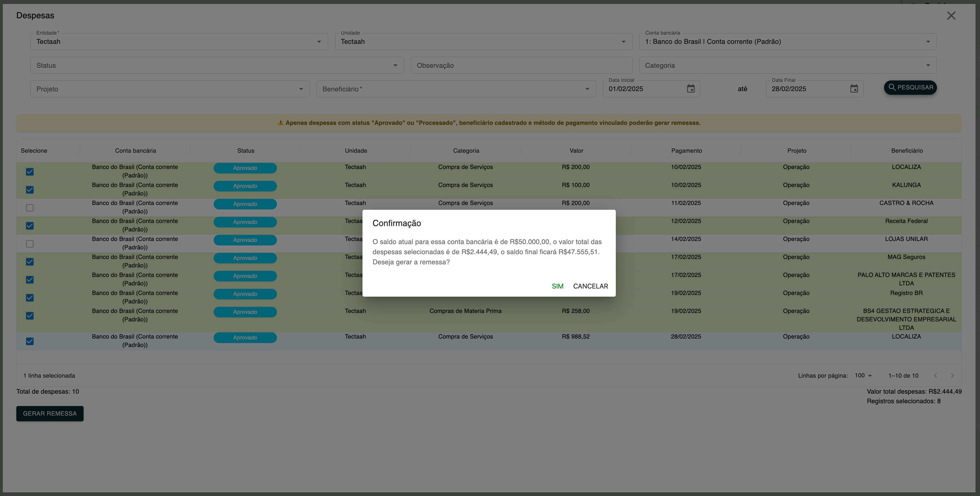Go to next results page arrow
The image size is (980, 496).
coord(952,376)
